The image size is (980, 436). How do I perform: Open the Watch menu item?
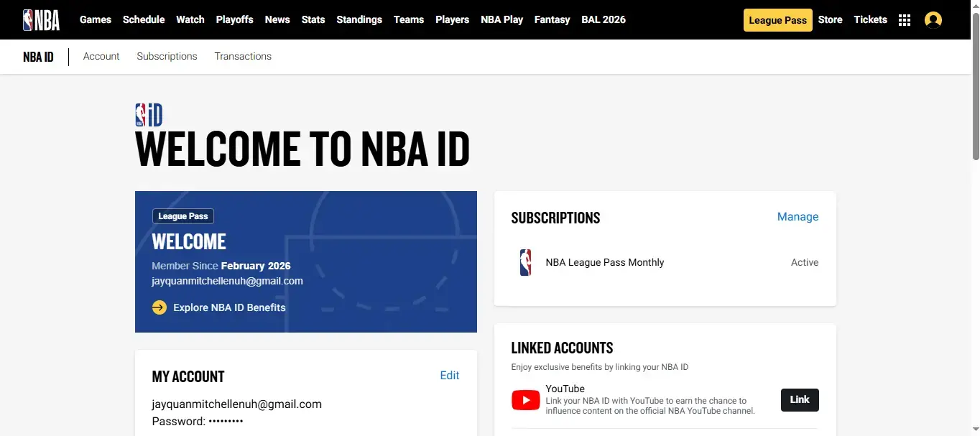tap(190, 19)
